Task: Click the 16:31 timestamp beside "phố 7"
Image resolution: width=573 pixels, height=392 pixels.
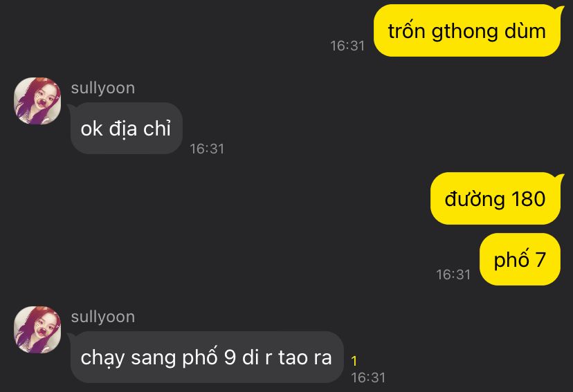Action: click(x=453, y=275)
